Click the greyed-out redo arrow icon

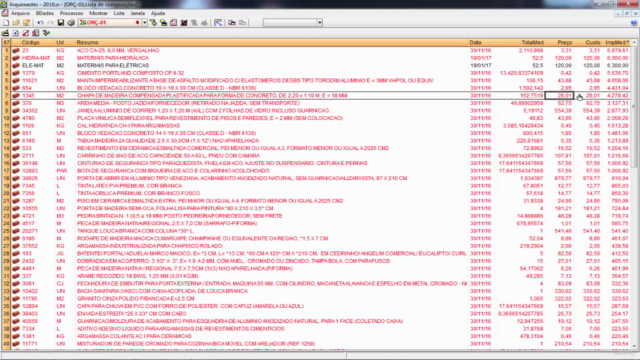pos(50,23)
